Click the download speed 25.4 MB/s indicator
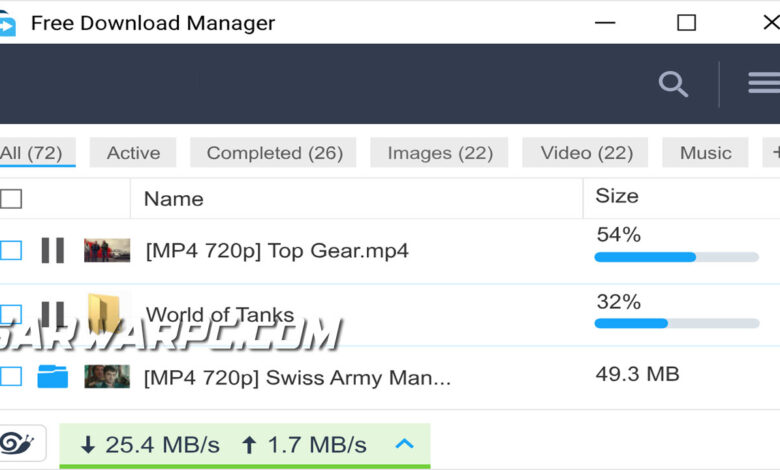780x470 pixels. [150, 445]
